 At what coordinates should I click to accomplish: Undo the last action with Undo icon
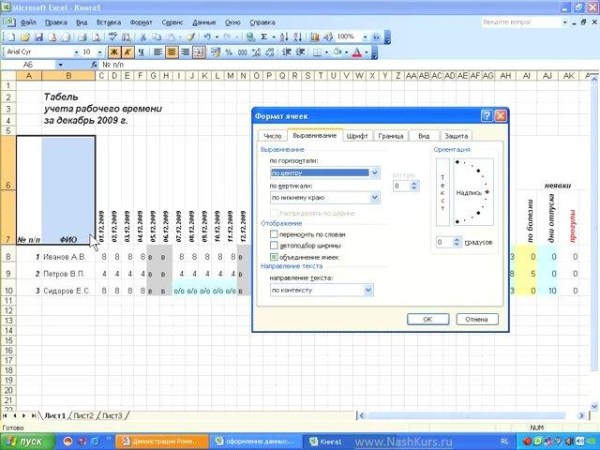click(207, 37)
